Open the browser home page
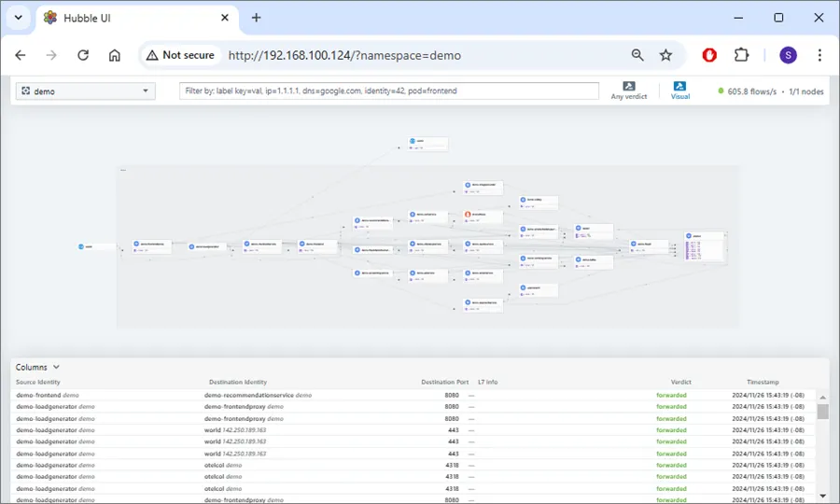The height and width of the screenshot is (504, 840). pyautogui.click(x=115, y=55)
